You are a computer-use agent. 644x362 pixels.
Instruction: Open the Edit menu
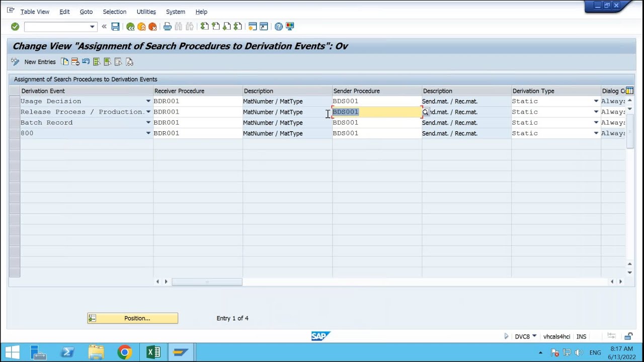click(x=64, y=12)
